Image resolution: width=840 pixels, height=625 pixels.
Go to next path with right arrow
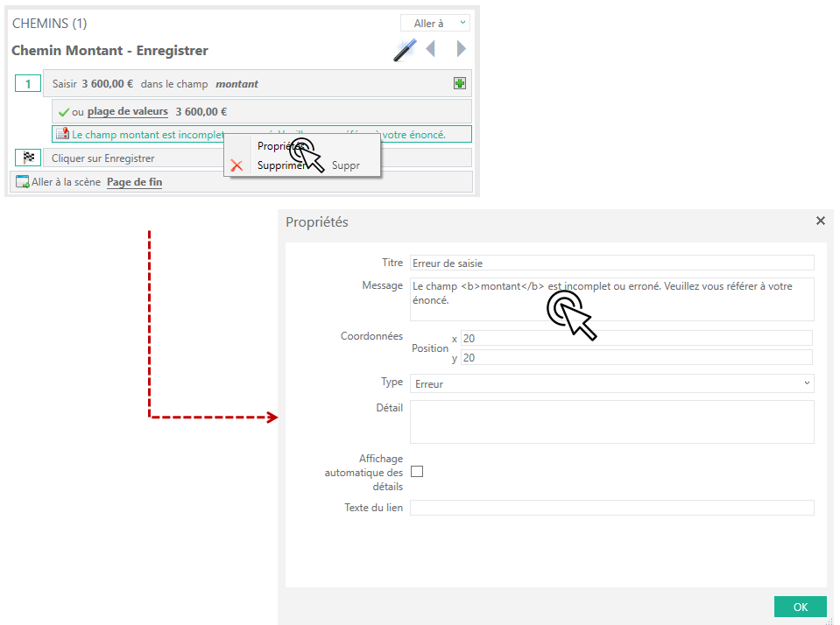(x=461, y=49)
